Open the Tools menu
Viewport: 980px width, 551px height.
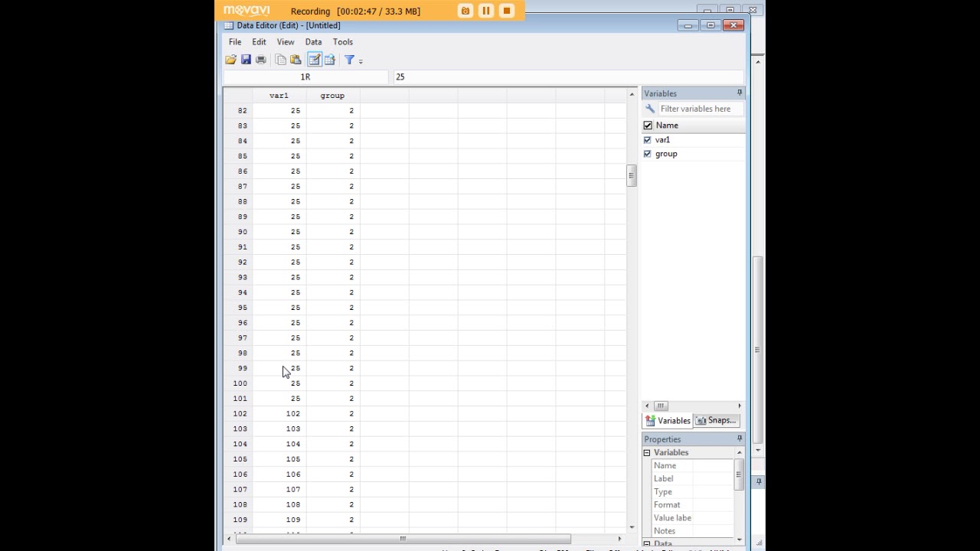343,42
